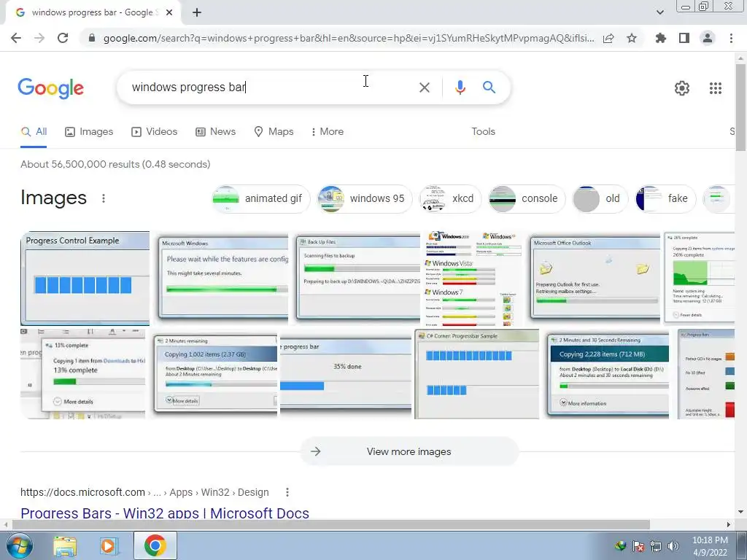Select the All results tab
This screenshot has height=560, width=747.
(34, 132)
